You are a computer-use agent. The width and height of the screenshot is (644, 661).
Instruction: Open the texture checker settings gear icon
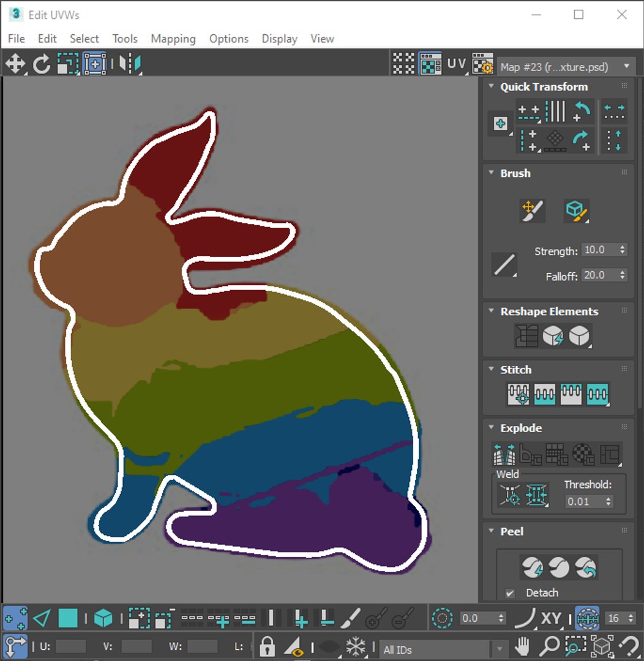tap(482, 64)
